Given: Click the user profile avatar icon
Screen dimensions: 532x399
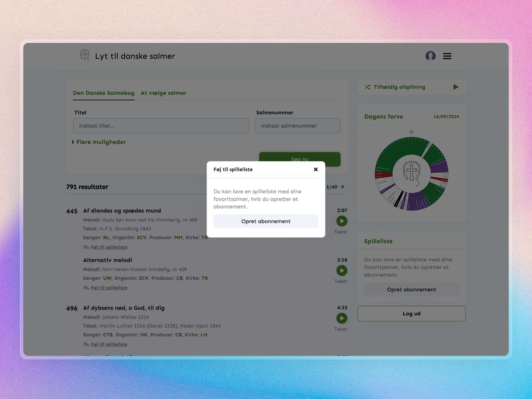Looking at the screenshot, I should pos(431,56).
